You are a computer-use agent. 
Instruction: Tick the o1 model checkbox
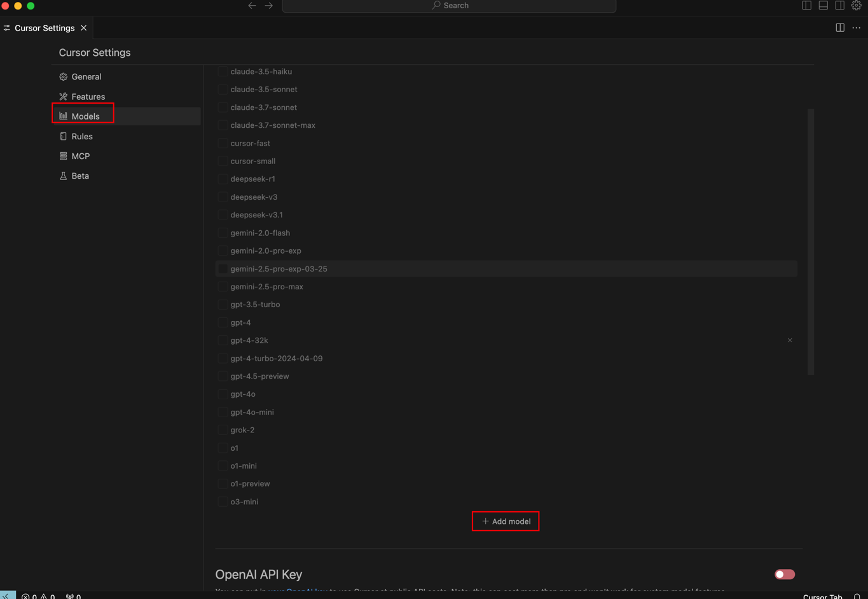(x=223, y=448)
